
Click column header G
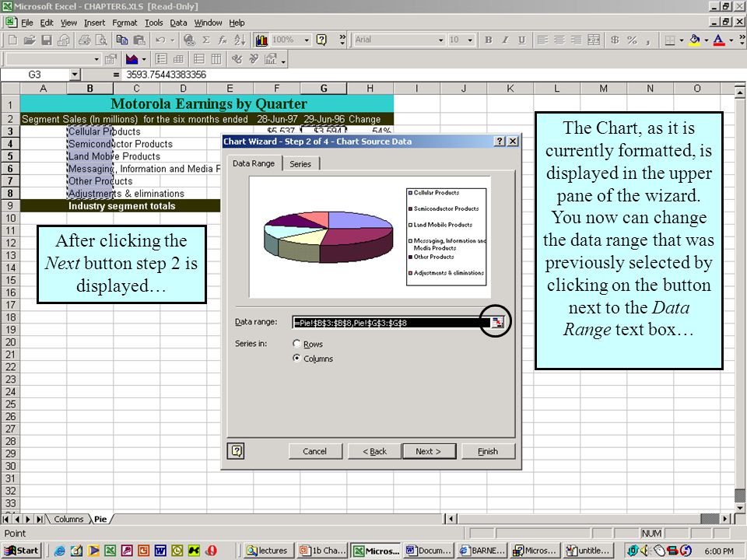point(324,88)
